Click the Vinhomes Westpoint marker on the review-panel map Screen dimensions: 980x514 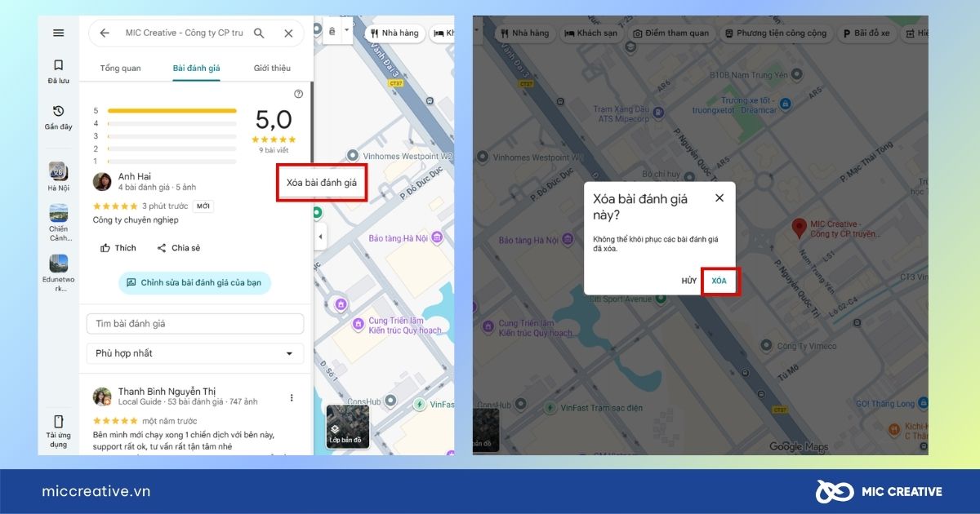coord(352,154)
